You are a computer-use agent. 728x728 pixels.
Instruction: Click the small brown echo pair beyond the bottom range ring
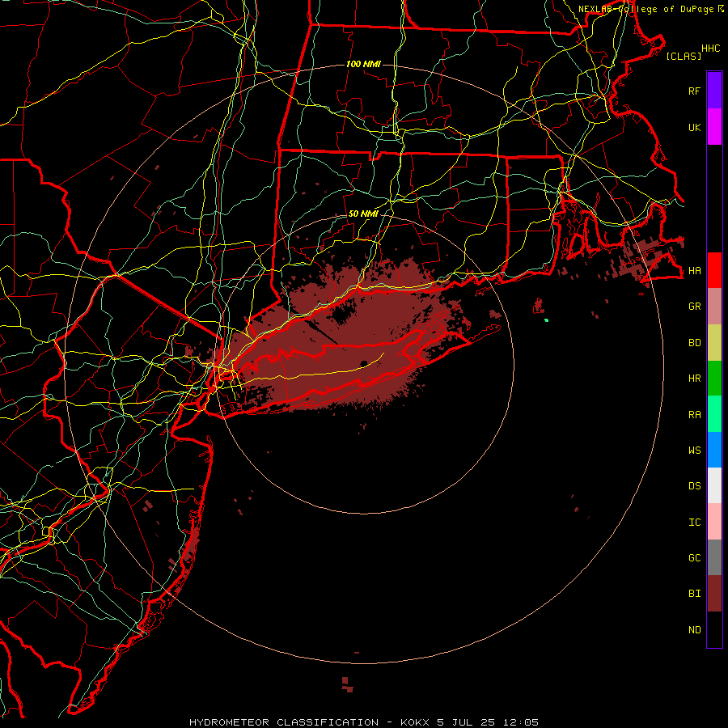pos(347,684)
